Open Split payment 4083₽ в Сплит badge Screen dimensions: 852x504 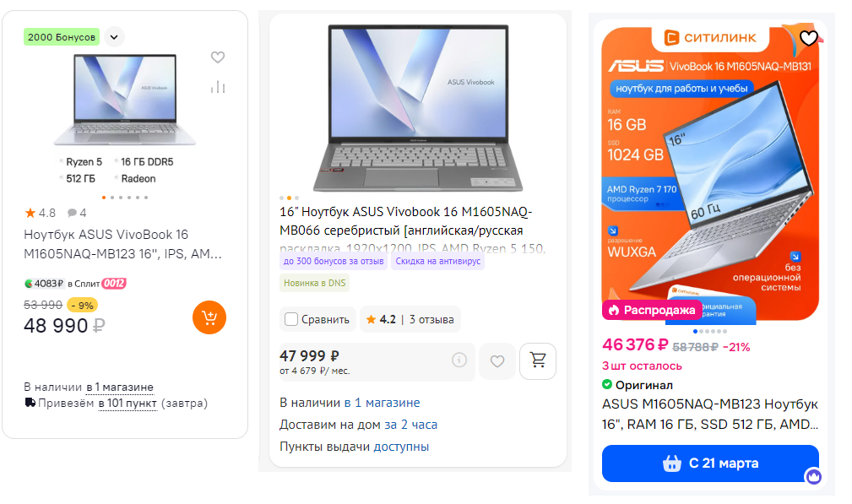(75, 284)
